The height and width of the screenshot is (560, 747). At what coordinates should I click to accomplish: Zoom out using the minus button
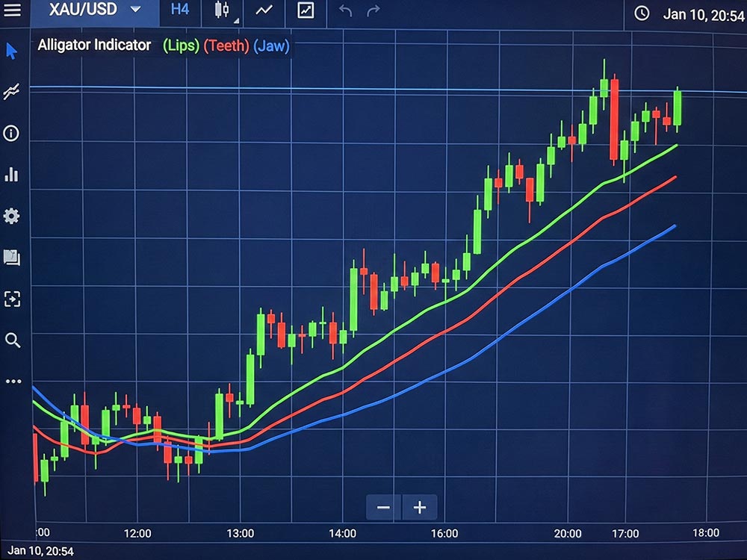pos(382,507)
